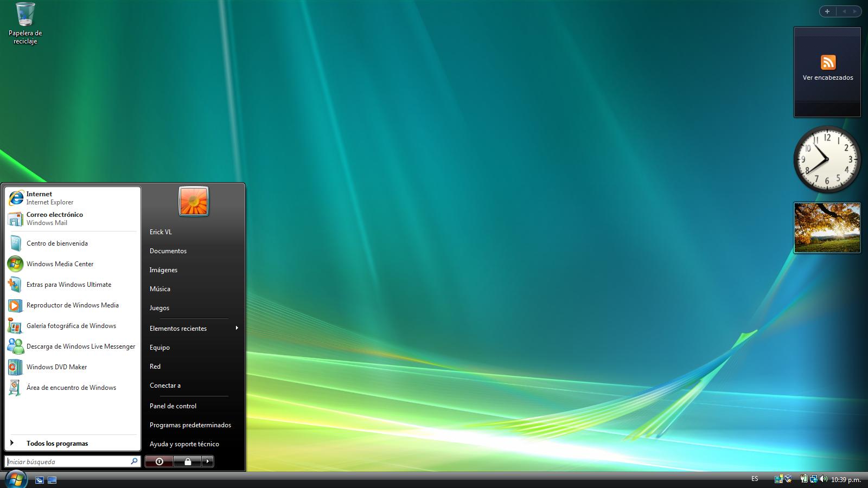Launch Windows Media Center
The image size is (868, 488).
point(60,264)
